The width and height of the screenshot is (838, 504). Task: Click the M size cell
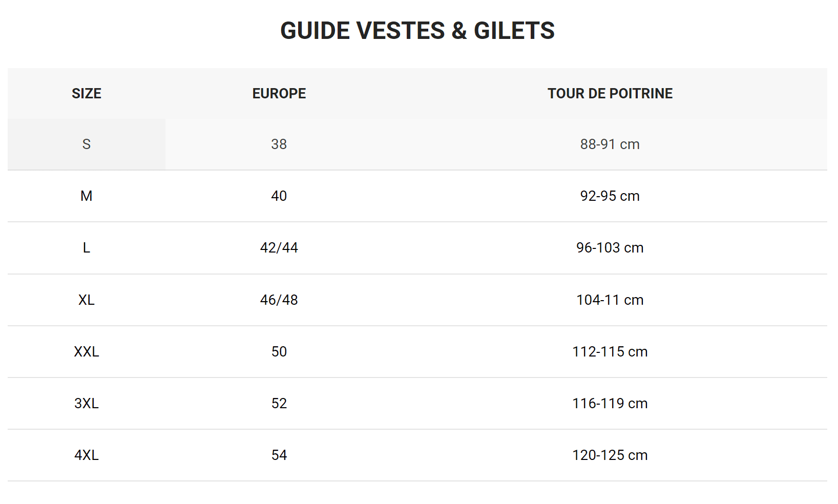(x=87, y=196)
